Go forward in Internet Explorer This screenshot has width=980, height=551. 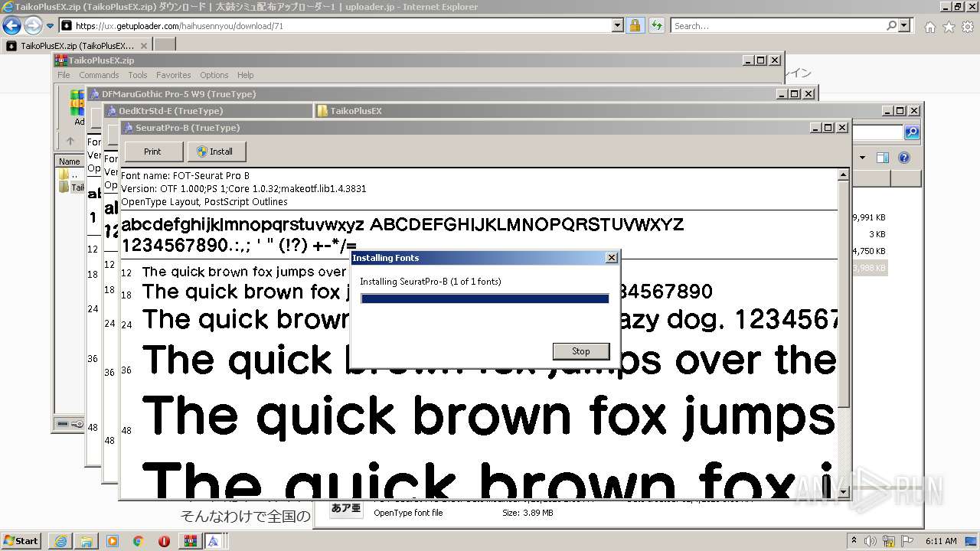33,25
